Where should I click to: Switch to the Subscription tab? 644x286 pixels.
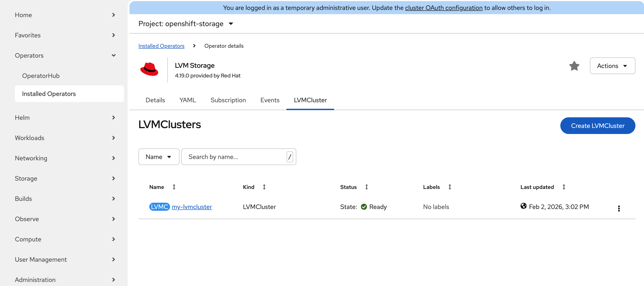click(228, 100)
